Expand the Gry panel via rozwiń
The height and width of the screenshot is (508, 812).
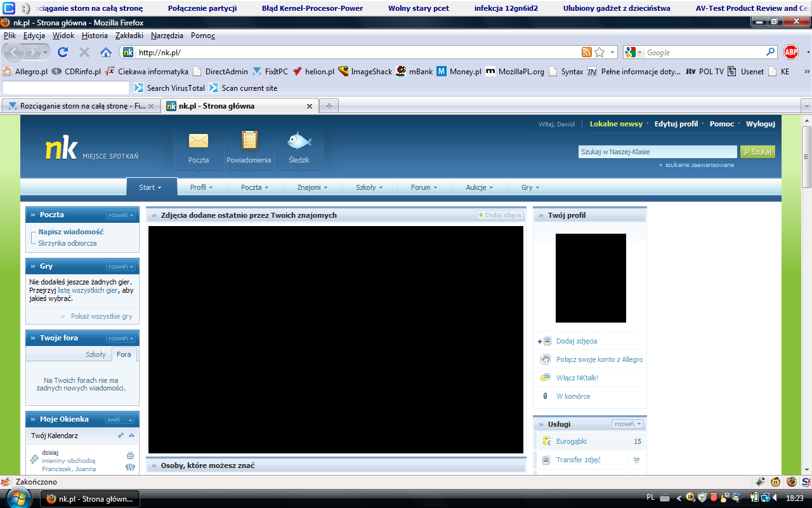pos(121,267)
